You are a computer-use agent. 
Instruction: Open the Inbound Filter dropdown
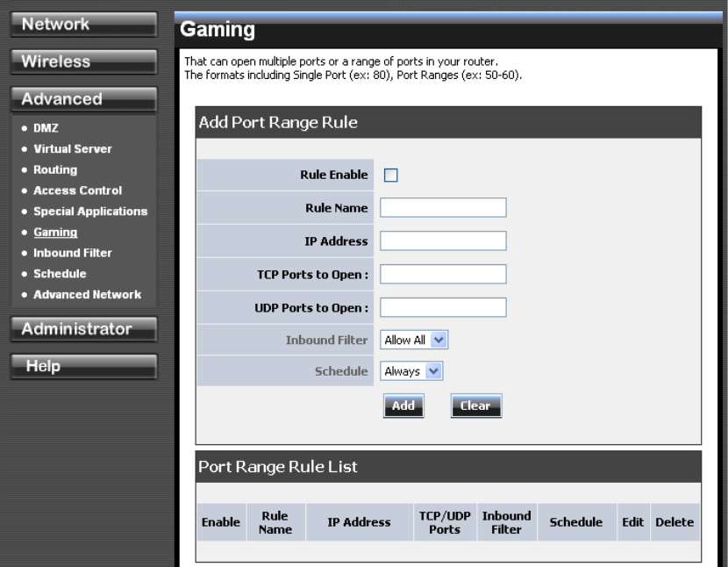414,340
